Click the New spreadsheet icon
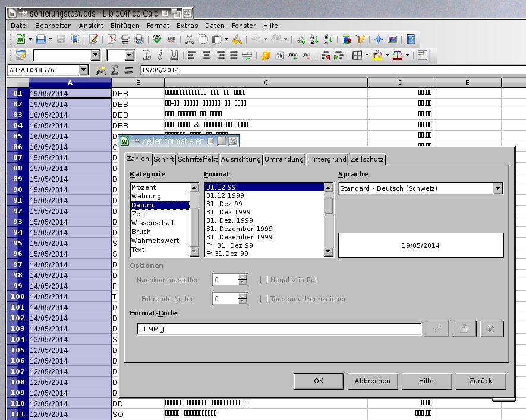 20,39
